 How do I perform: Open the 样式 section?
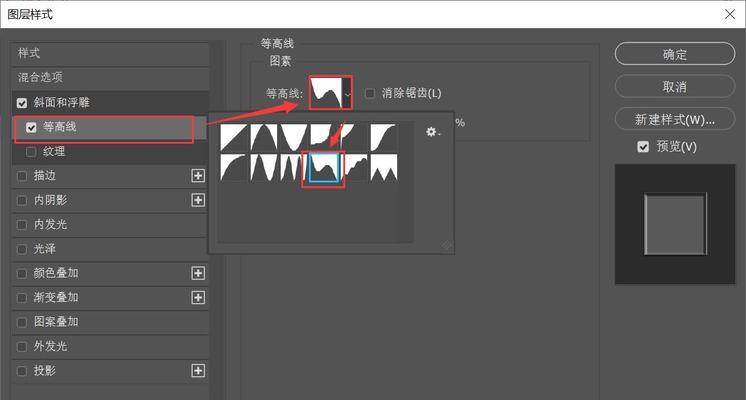coord(110,54)
